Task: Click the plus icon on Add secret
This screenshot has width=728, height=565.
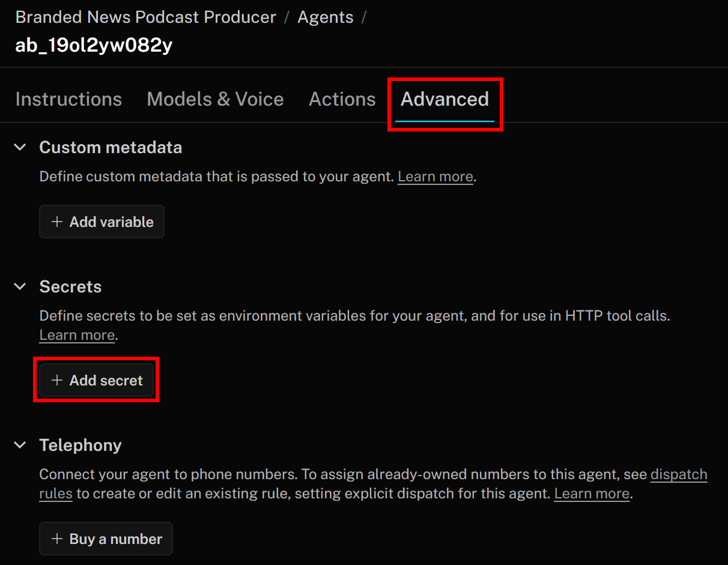Action: point(57,380)
